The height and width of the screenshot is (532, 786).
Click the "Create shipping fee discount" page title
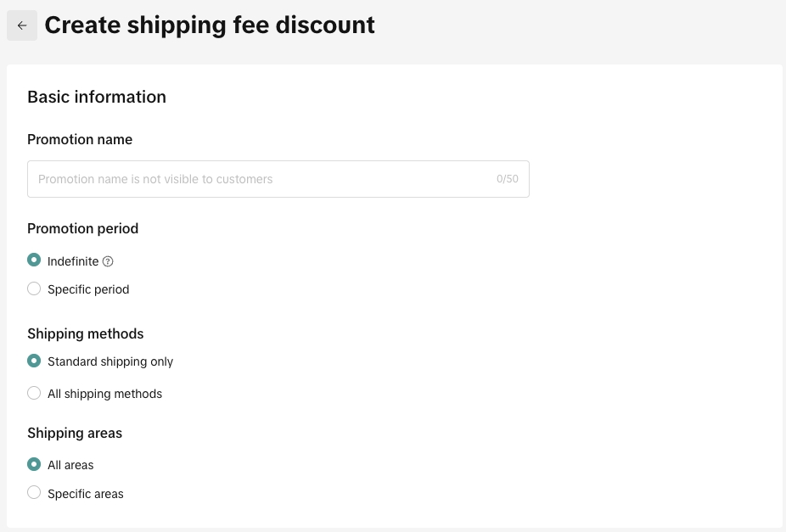210,25
